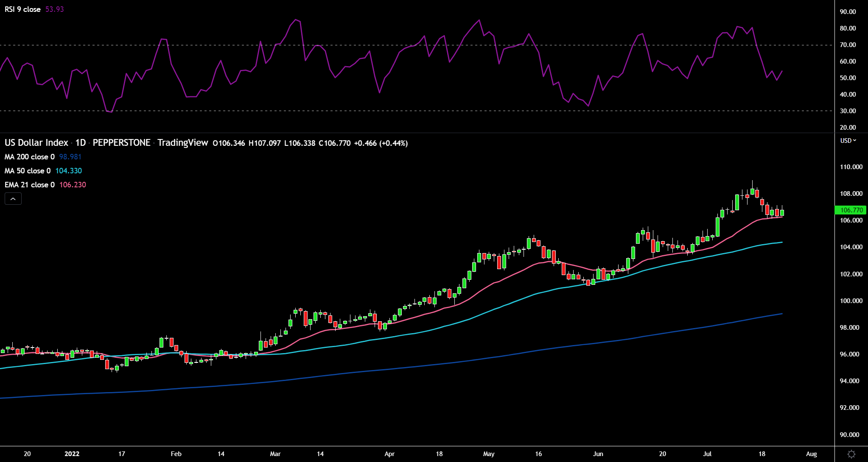Viewport: 868px width, 462px height.
Task: Select the RSI 9 close indicator label
Action: click(x=22, y=9)
